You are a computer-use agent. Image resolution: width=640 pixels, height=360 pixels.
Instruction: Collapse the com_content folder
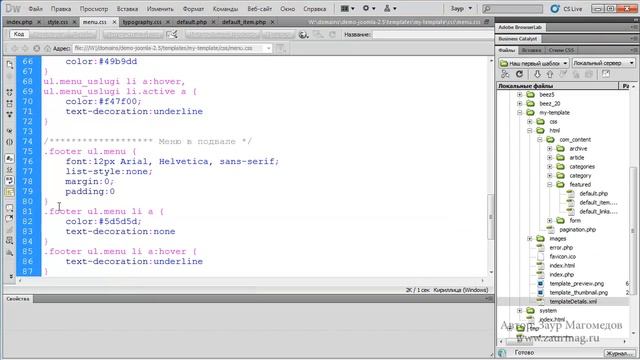540,140
